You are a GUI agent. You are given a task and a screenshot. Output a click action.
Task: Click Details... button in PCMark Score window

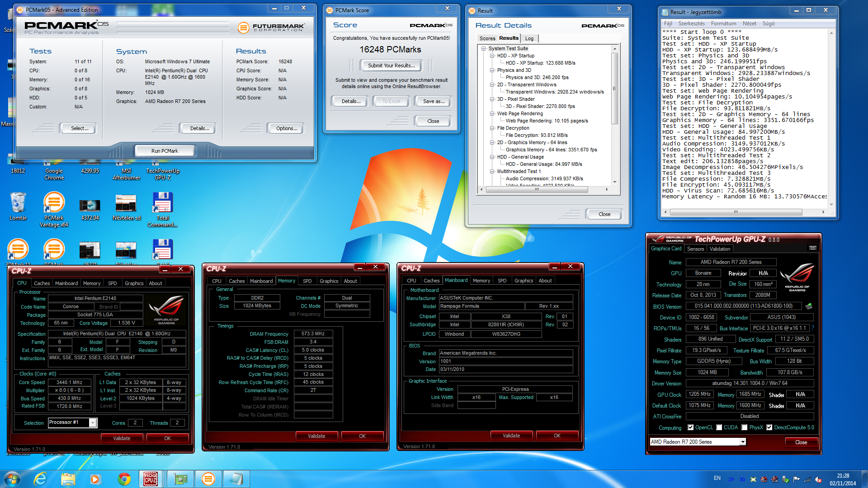coord(351,101)
